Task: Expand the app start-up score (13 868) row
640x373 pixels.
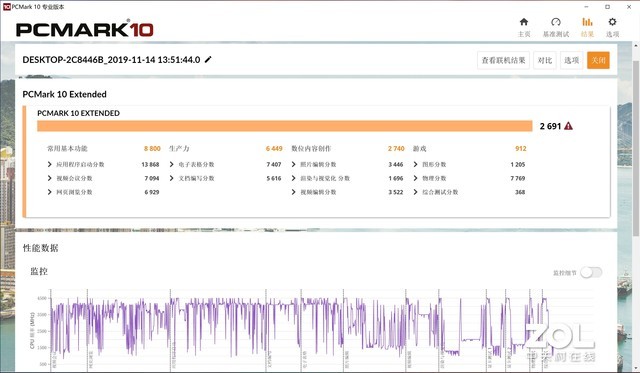Action: coord(103,164)
